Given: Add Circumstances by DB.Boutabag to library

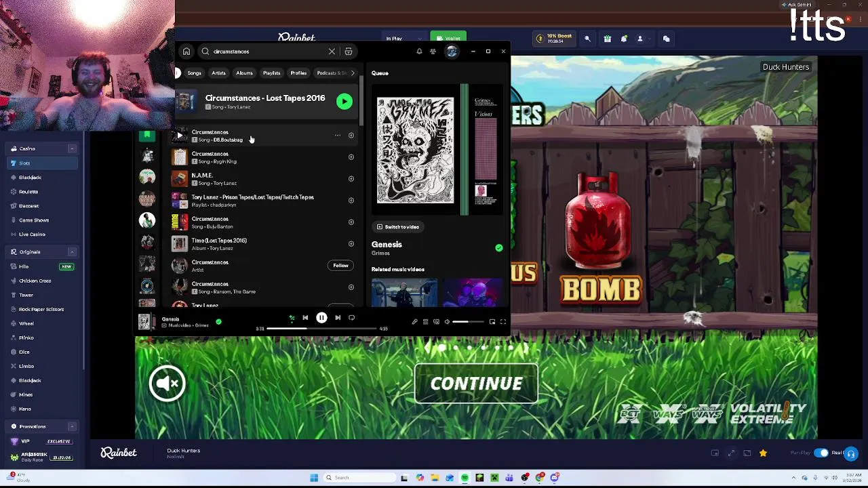Looking at the screenshot, I should pyautogui.click(x=351, y=136).
